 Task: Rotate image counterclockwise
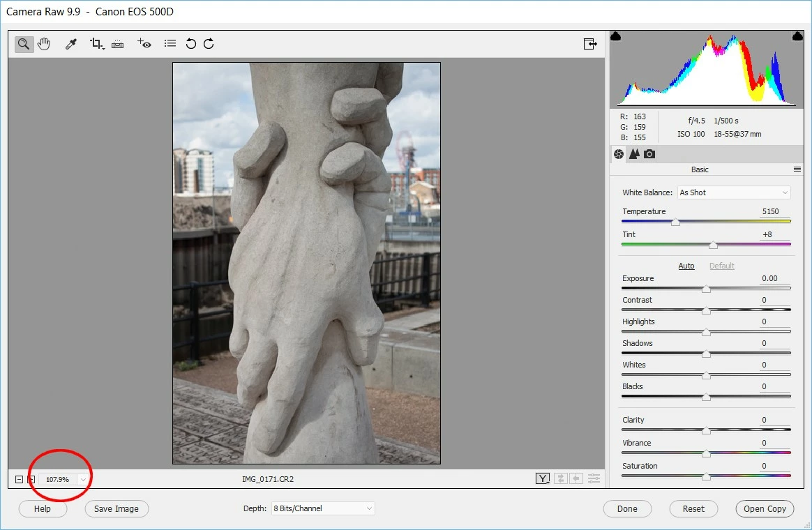tap(191, 43)
